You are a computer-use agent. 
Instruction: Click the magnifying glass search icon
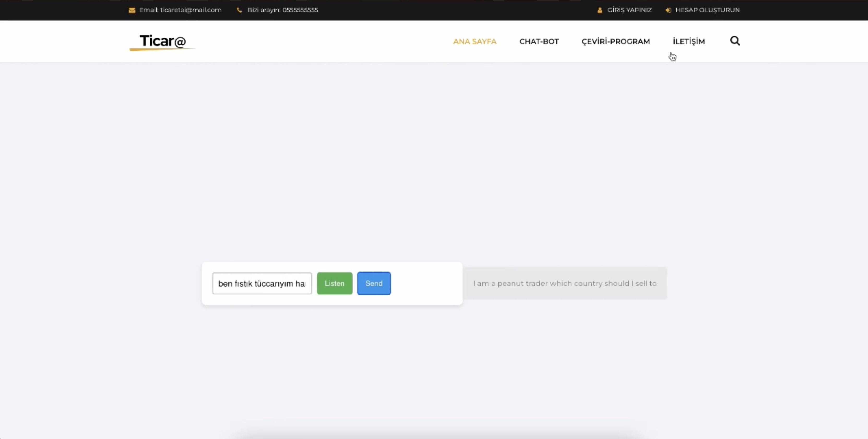pyautogui.click(x=735, y=41)
